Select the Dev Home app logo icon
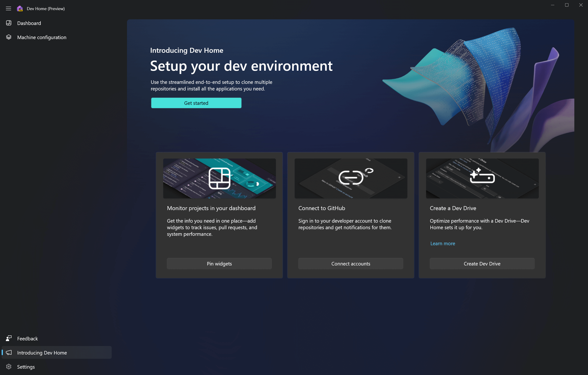This screenshot has height=375, width=588. tap(20, 8)
